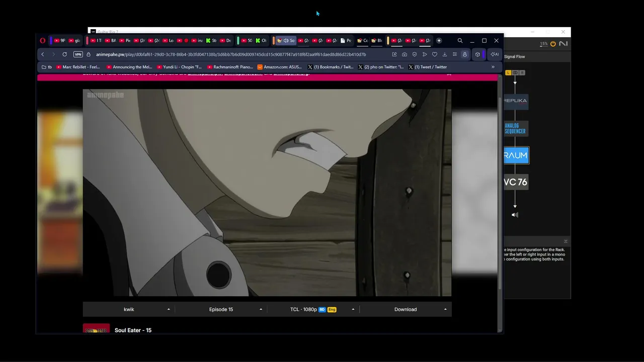The image size is (644, 362).
Task: Click the browser forward arrow
Action: pyautogui.click(x=53, y=54)
